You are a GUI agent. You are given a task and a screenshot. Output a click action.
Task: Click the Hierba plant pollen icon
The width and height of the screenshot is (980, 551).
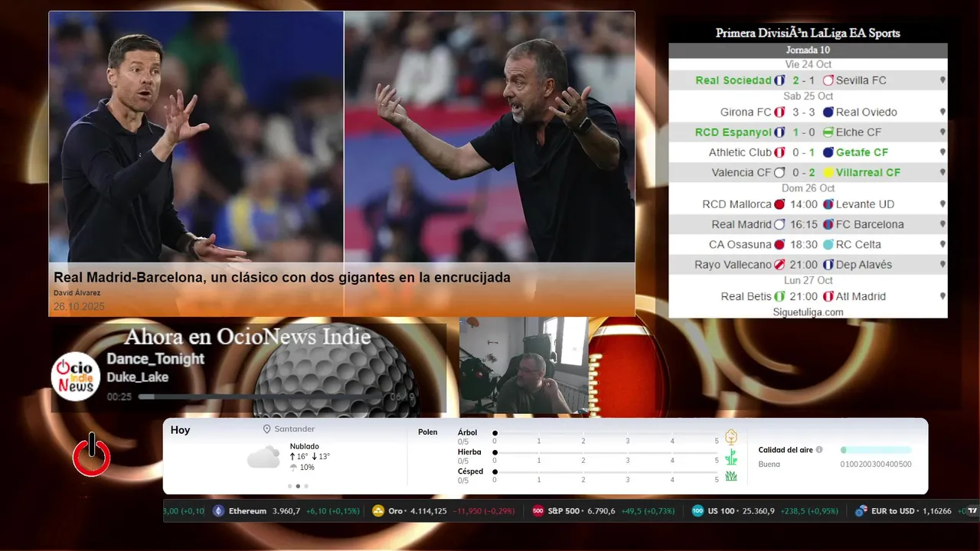coord(731,457)
